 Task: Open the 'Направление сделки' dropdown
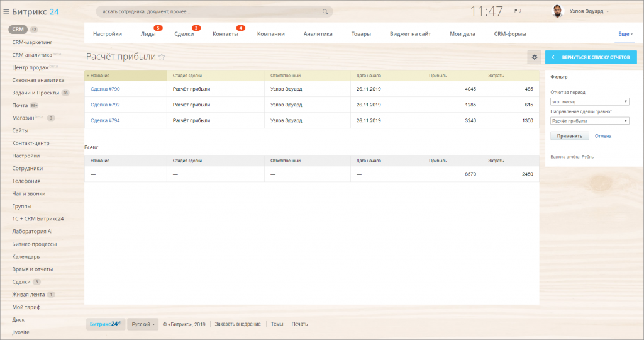coord(589,121)
